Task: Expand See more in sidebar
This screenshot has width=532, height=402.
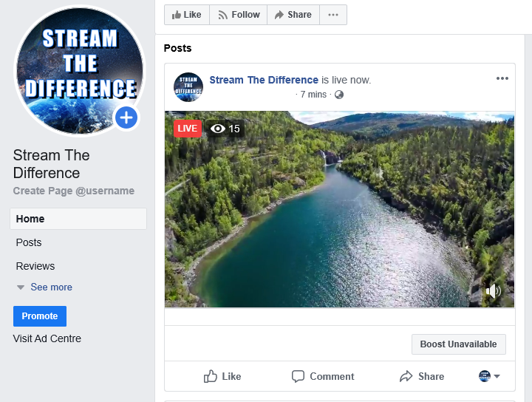Action: (50, 287)
